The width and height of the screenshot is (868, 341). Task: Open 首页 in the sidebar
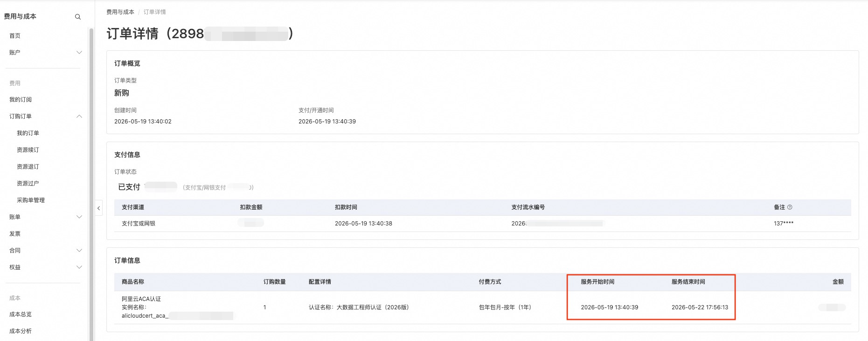(x=15, y=36)
